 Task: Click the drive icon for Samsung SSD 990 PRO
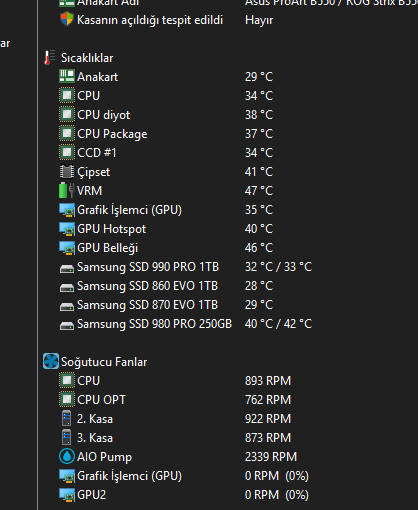pos(67,268)
